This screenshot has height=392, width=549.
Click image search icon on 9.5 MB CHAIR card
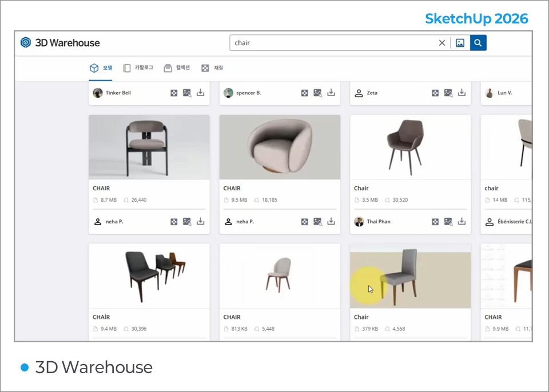pos(317,222)
